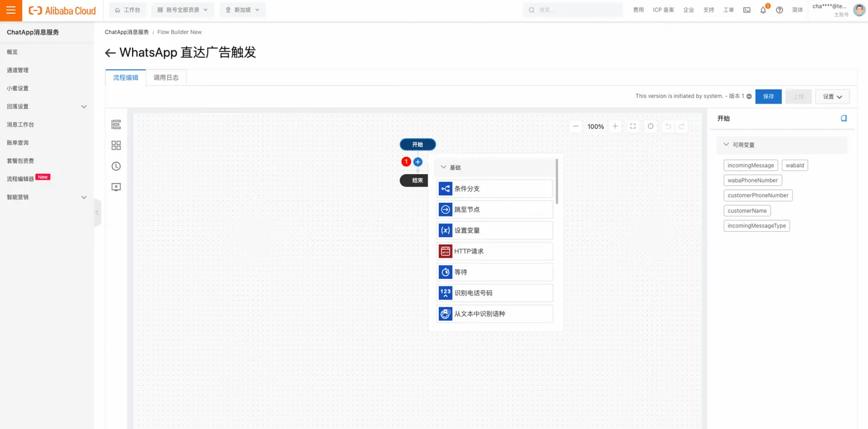Open the hamburger navigation menu
Viewport: 868px width, 429px height.
[11, 10]
